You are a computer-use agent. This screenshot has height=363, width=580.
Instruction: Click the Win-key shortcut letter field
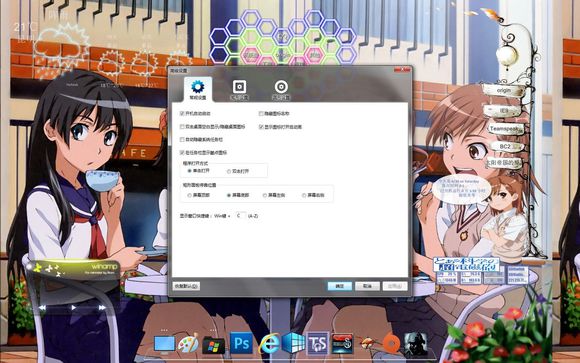[239, 215]
